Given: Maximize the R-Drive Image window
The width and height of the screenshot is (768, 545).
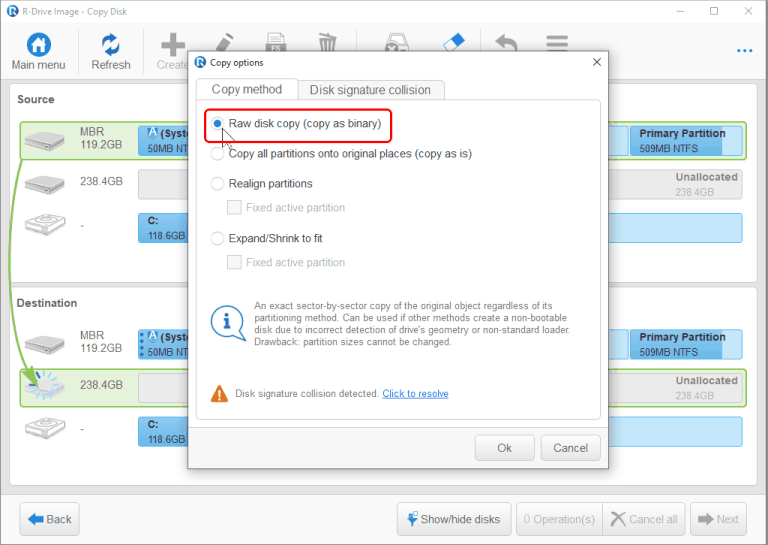Looking at the screenshot, I should coord(714,11).
